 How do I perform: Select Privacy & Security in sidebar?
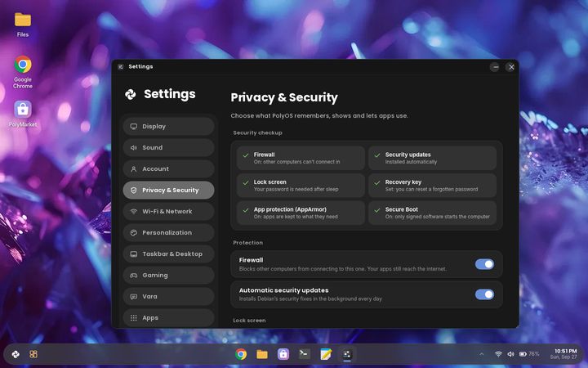click(x=169, y=190)
